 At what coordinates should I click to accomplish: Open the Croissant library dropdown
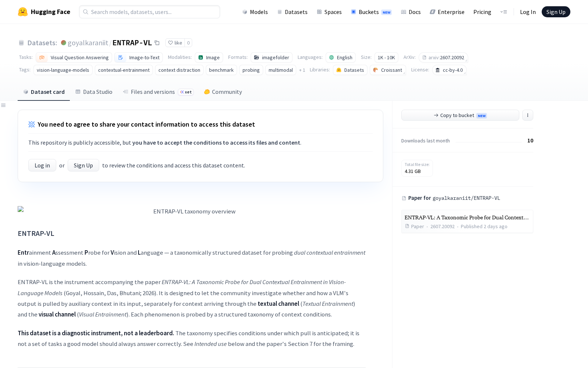[x=388, y=70]
